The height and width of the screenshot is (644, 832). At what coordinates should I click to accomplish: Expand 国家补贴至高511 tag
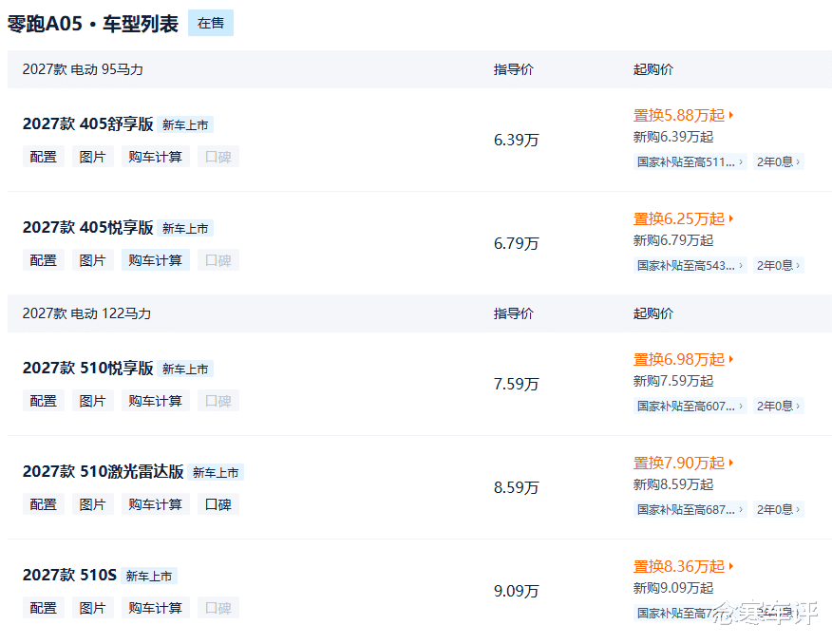click(690, 161)
